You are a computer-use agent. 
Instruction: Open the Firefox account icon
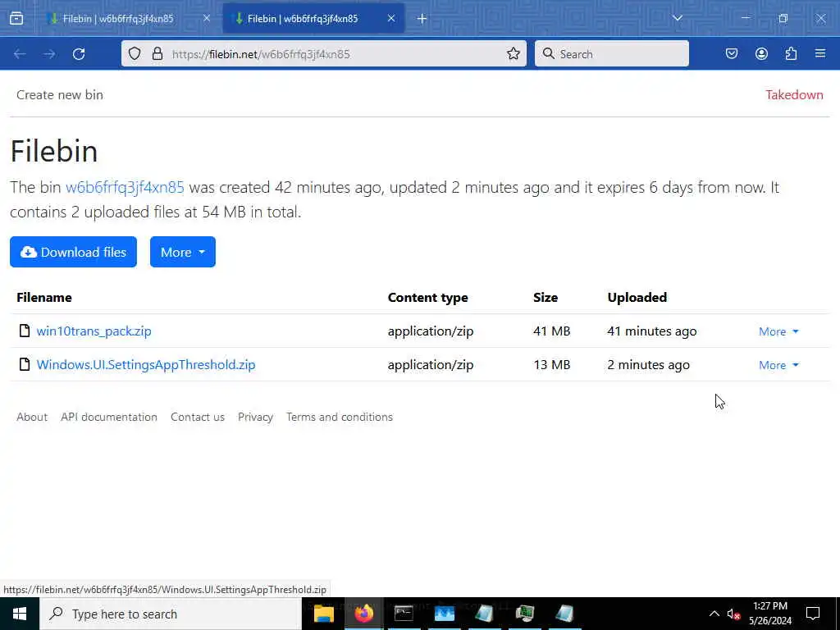coord(761,53)
